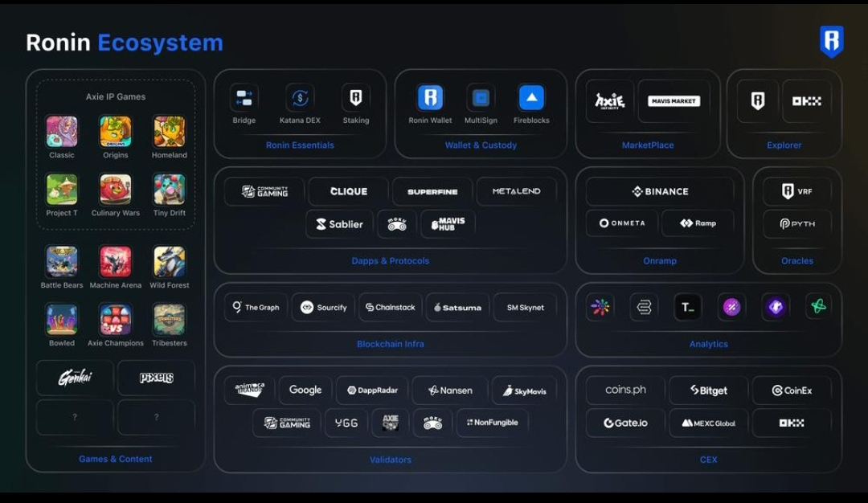Click the Binance onramp tile
The image size is (868, 503).
tap(660, 191)
